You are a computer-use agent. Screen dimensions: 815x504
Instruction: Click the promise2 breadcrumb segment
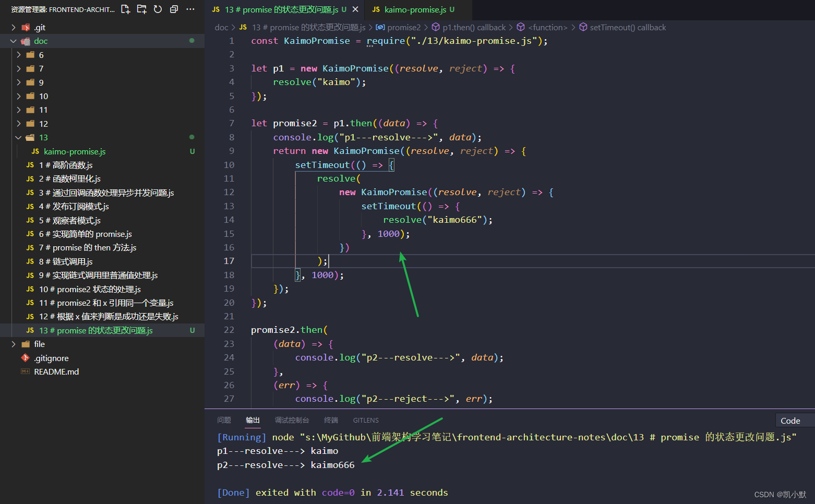403,27
